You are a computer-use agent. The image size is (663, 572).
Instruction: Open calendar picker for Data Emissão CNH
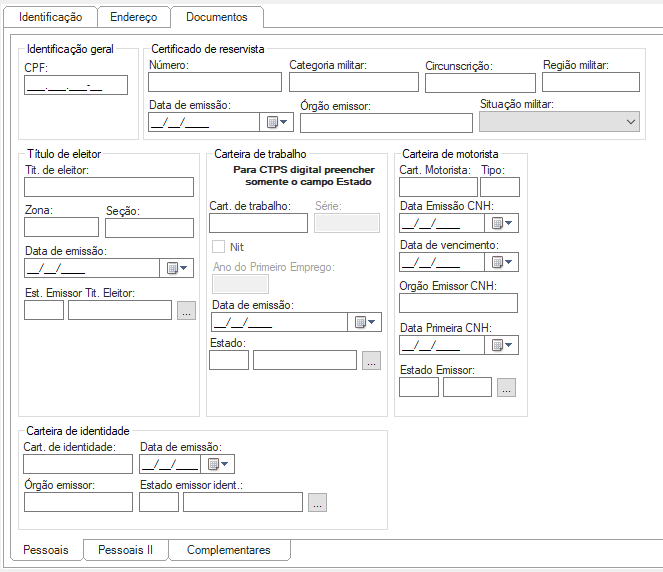pyautogui.click(x=502, y=223)
